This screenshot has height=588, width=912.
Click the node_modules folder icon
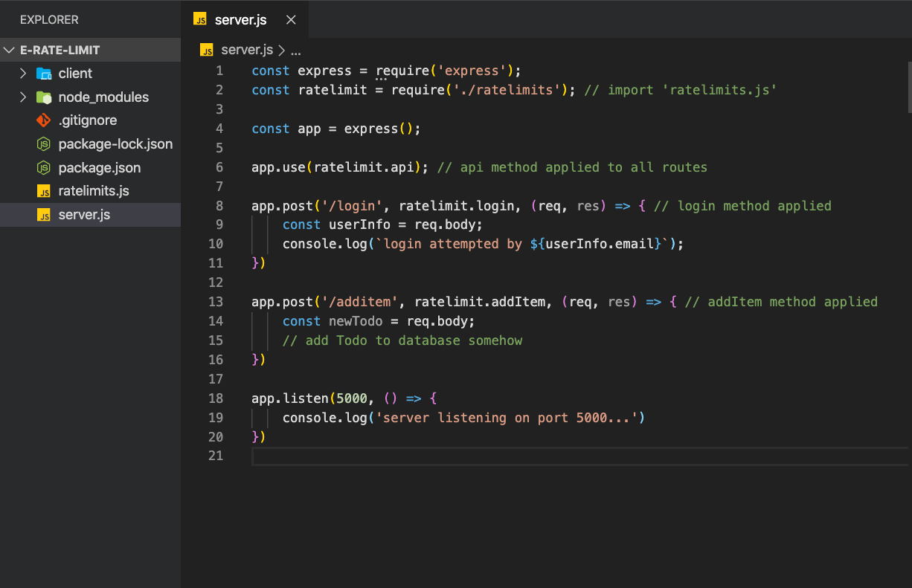pyautogui.click(x=44, y=97)
